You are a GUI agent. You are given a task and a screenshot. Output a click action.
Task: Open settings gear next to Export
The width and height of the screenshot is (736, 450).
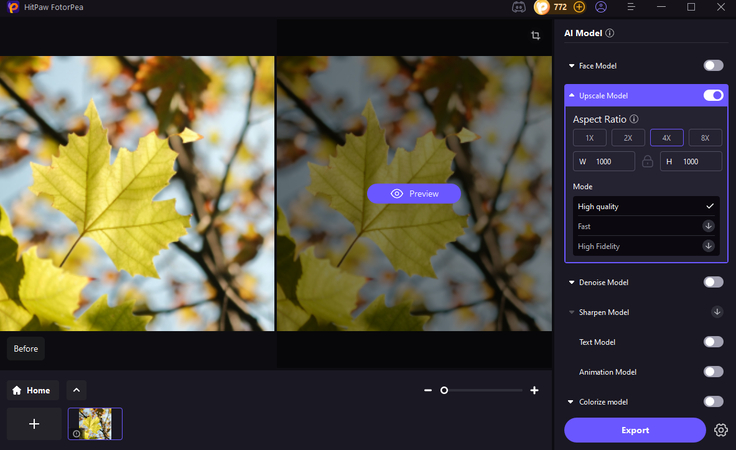[x=721, y=430]
